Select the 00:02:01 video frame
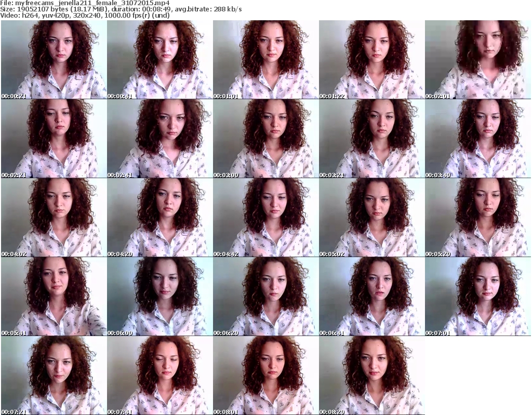Viewport: 532px width, 415px height. tap(478, 59)
